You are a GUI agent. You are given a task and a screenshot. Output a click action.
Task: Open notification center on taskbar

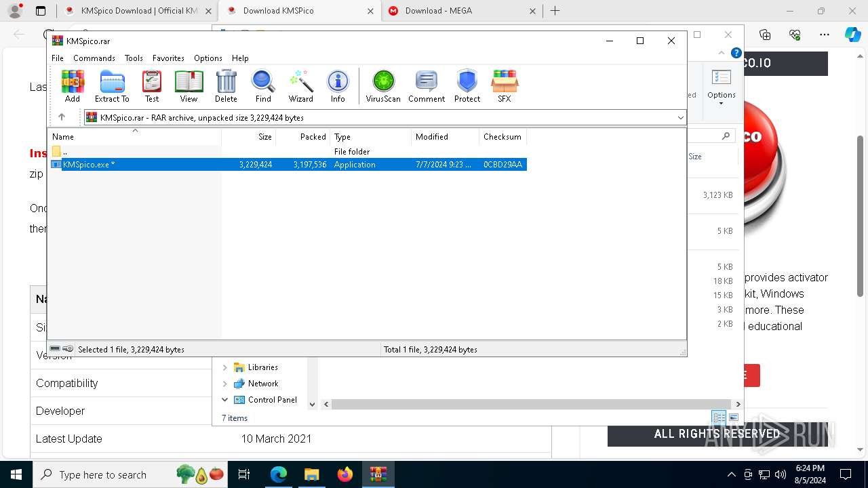pos(846,474)
